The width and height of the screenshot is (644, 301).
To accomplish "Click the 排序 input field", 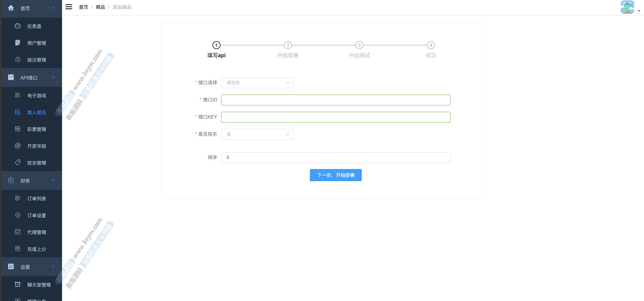I will [x=335, y=158].
